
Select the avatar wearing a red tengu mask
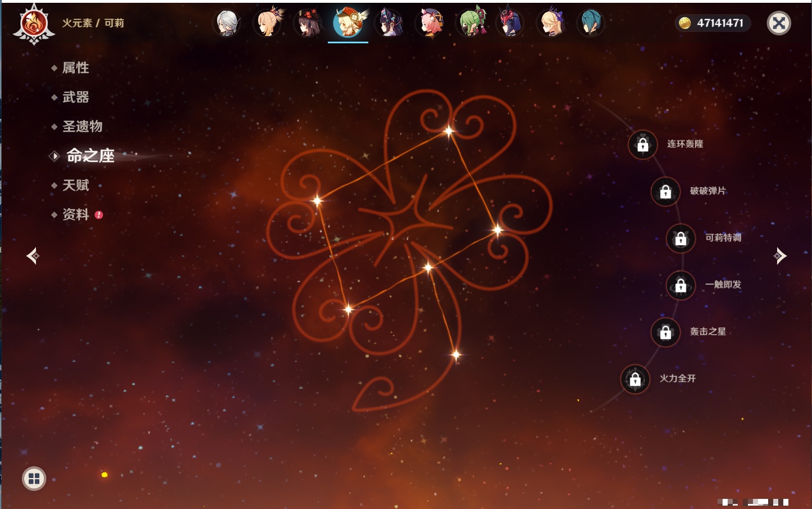pos(510,23)
